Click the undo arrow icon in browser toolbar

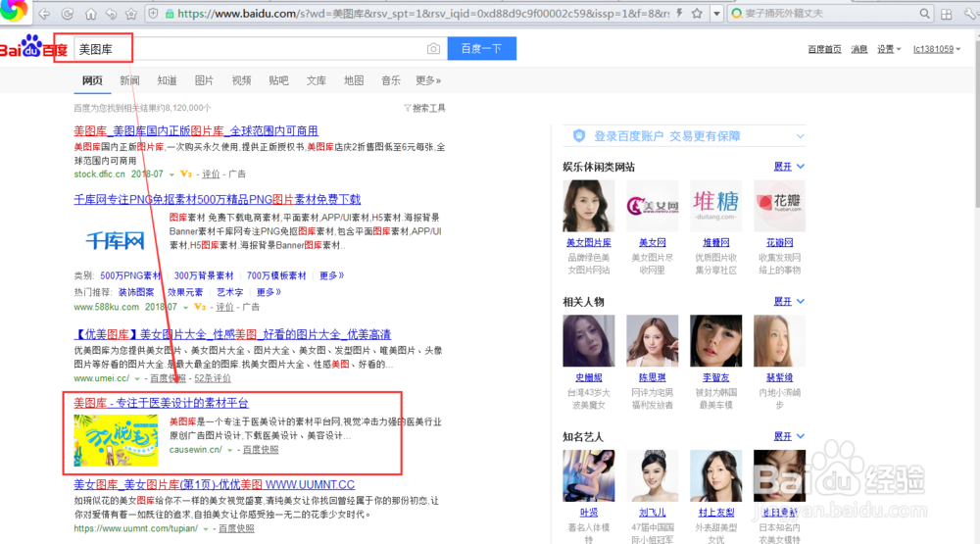[x=111, y=13]
